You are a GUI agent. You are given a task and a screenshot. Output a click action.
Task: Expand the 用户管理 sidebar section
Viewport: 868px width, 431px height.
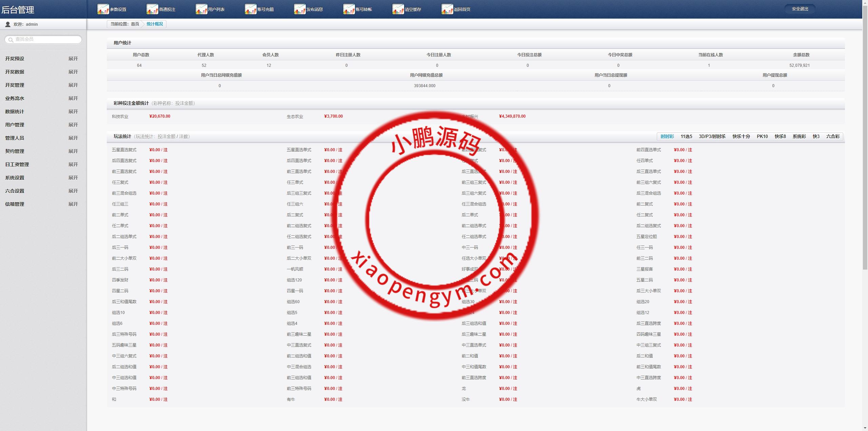coord(73,125)
